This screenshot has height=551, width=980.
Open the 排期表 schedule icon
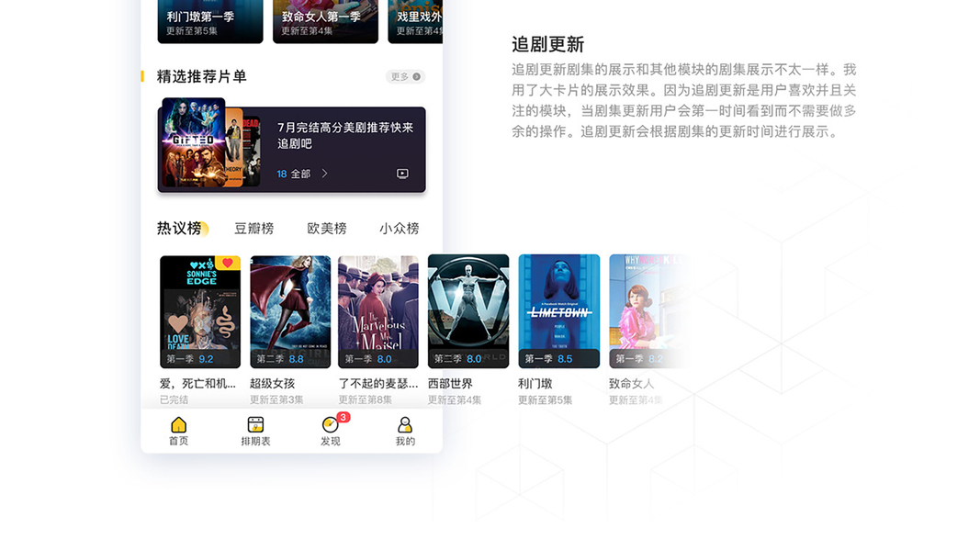pos(255,425)
